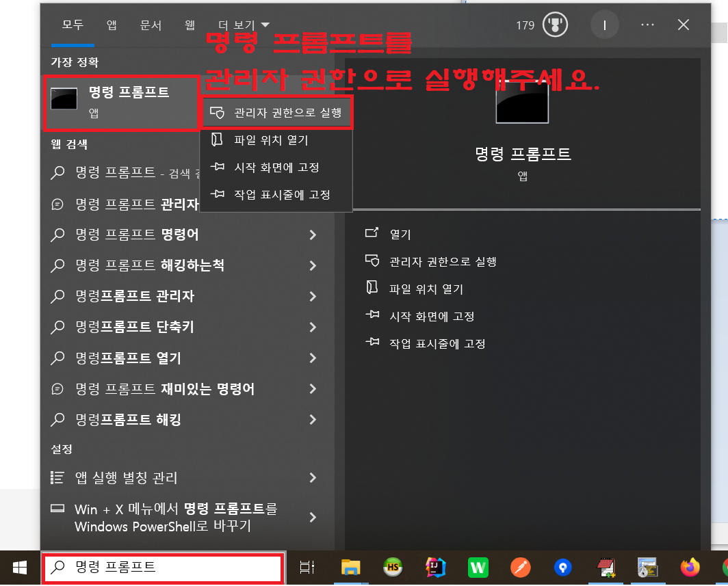
Task: Expand the Win + X 메뉴 setting arrow
Action: tap(313, 518)
